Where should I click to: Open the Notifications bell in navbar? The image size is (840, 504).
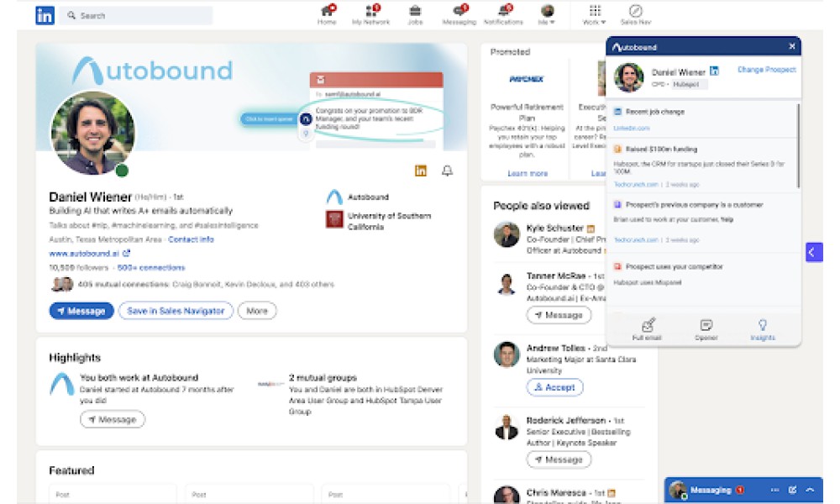503,14
